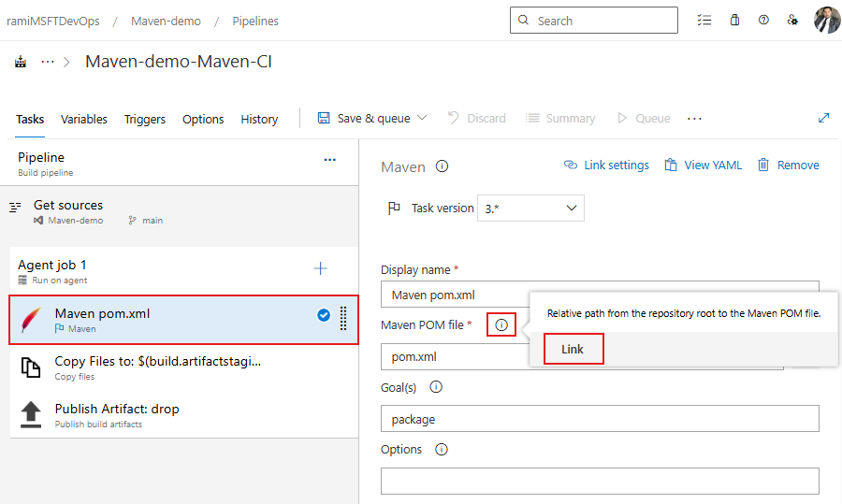This screenshot has width=842, height=504.
Task: Click the Remove task button
Action: [x=788, y=166]
